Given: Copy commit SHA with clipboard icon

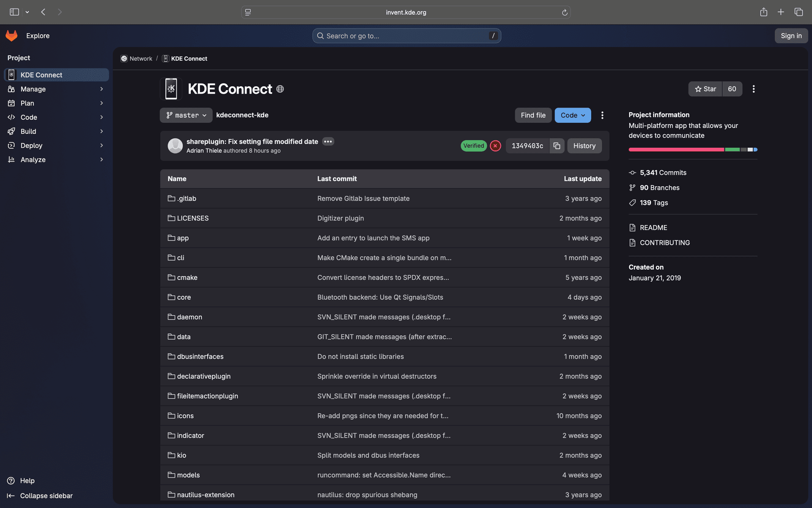Looking at the screenshot, I should (x=557, y=146).
